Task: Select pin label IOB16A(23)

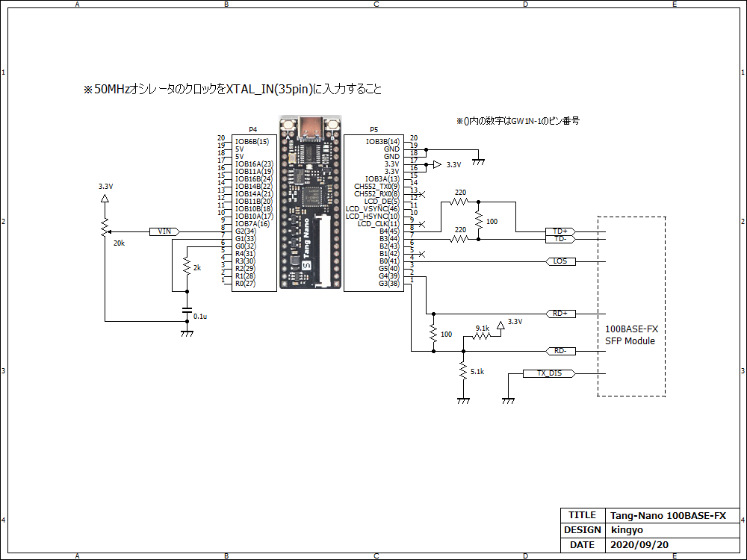Action: (x=255, y=164)
